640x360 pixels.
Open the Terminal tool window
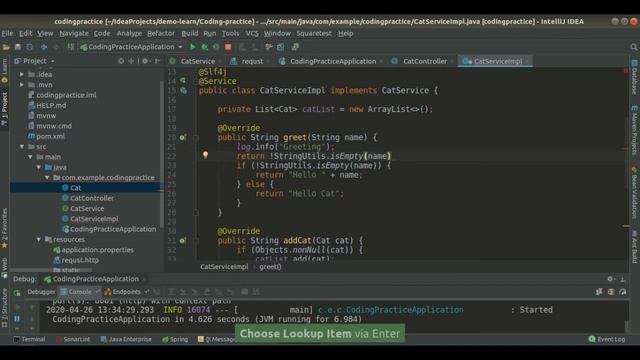(29, 339)
